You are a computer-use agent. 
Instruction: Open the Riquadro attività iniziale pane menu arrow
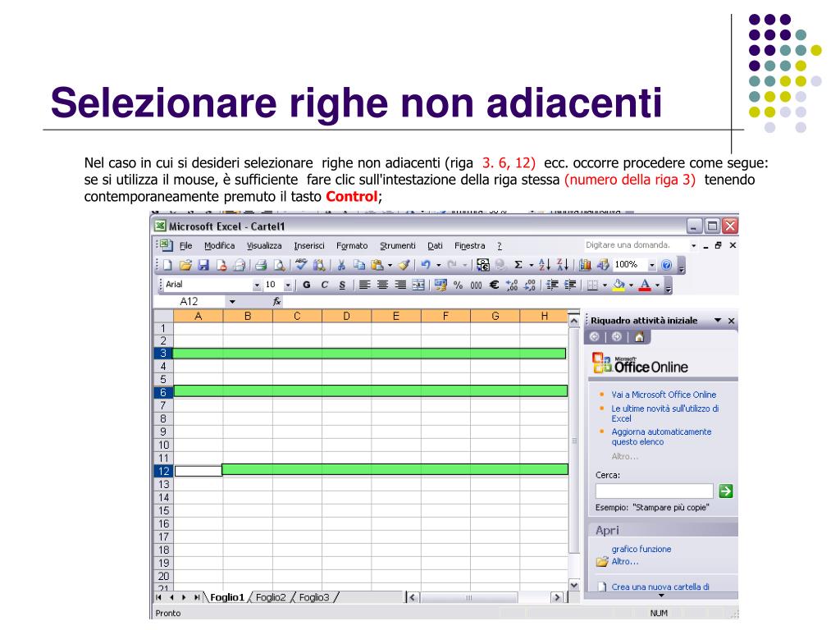point(718,321)
